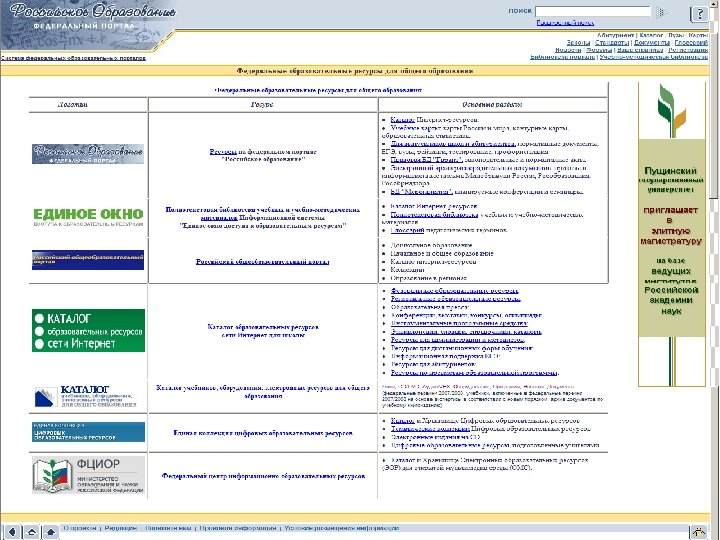Open the БД "Мероприятия" link
Screen dimensions: 720x540
422,192
